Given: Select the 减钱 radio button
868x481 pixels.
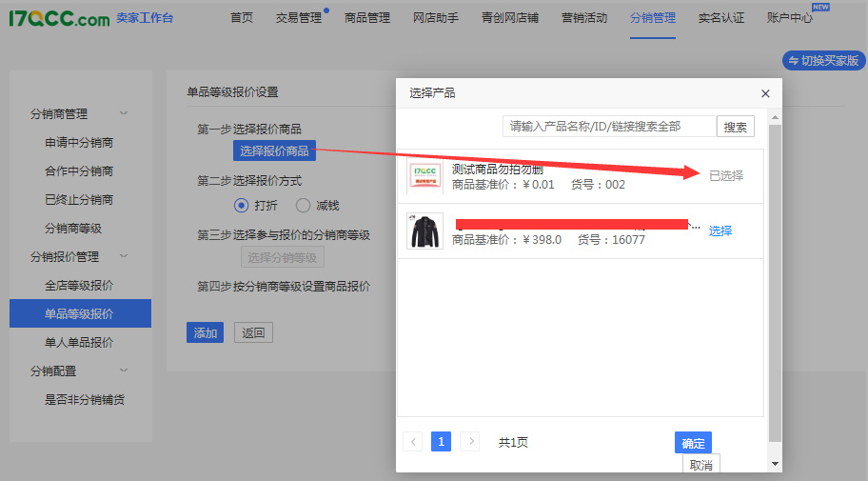Looking at the screenshot, I should coord(303,206).
